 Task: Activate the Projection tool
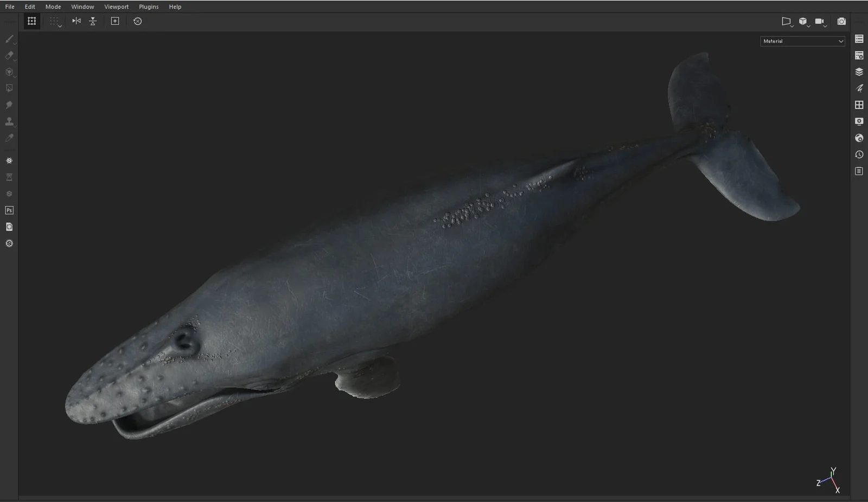click(9, 72)
